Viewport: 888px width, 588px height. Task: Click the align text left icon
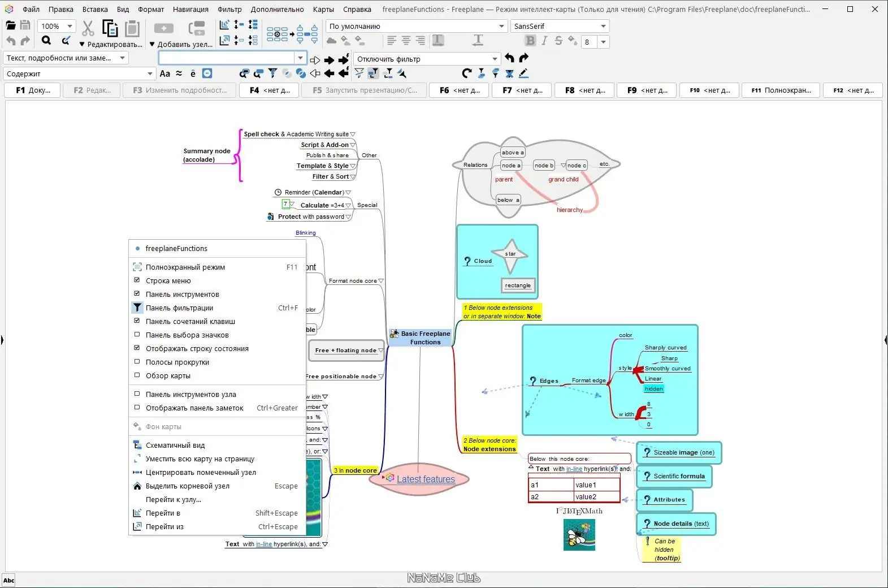point(392,41)
